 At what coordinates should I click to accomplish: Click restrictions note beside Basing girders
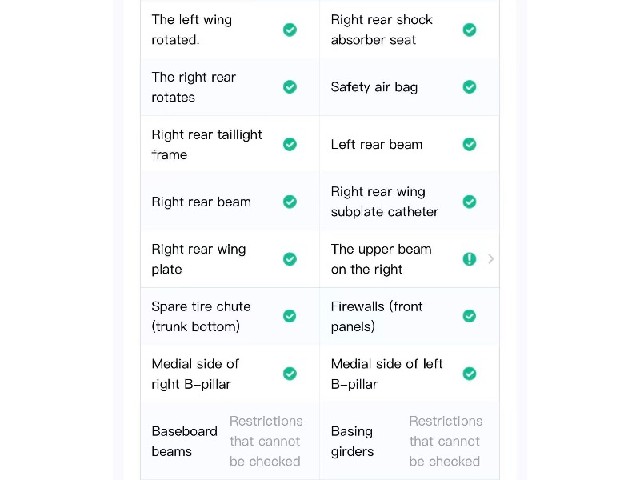445,441
